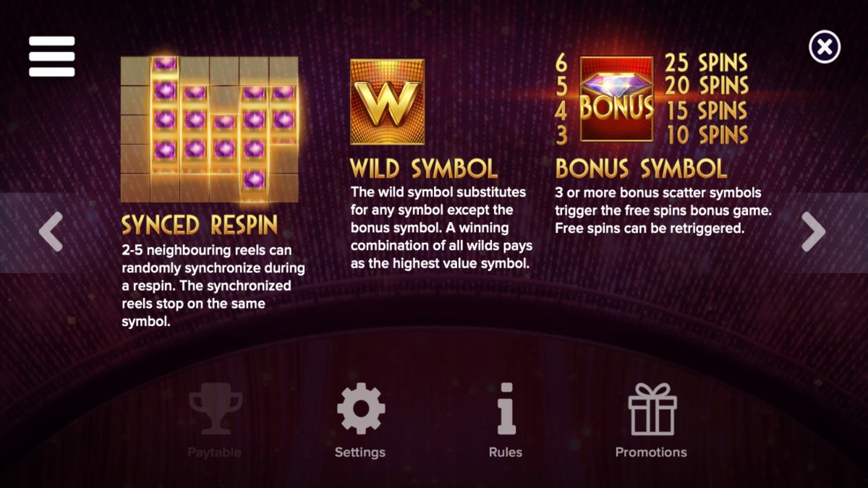The width and height of the screenshot is (868, 488).
Task: Click the diamond BONUS symbol image
Action: tap(617, 99)
